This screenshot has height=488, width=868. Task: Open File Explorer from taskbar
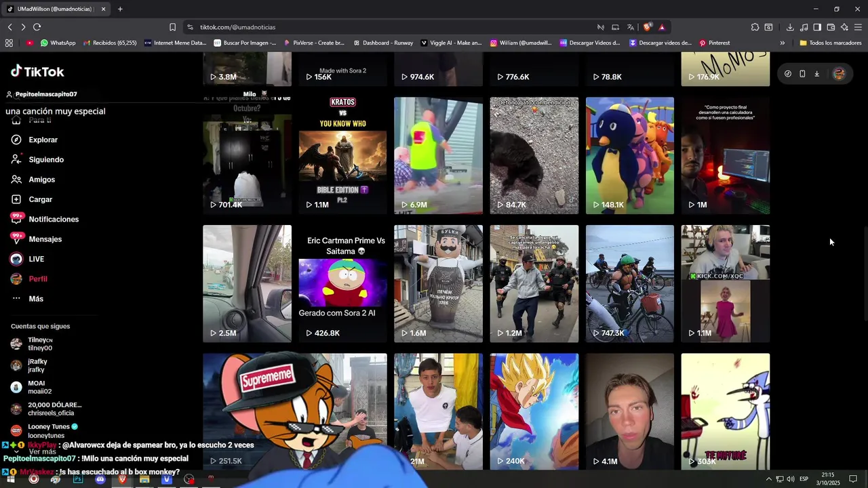(x=144, y=479)
